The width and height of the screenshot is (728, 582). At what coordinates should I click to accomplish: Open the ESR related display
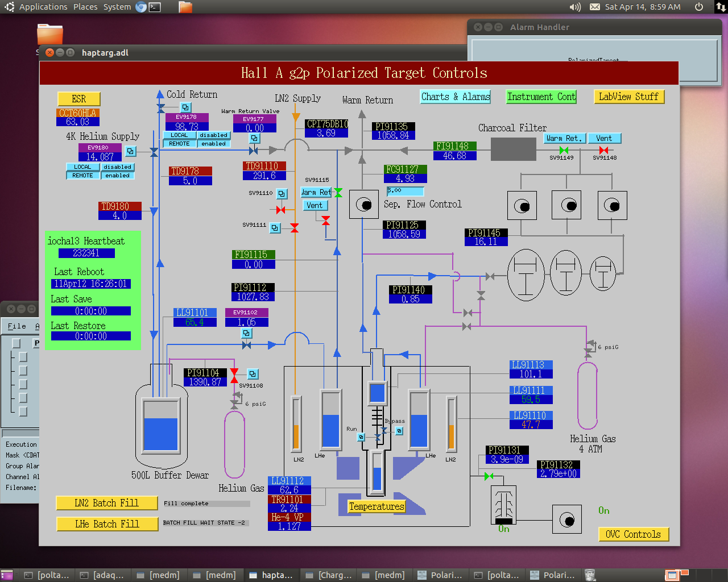[x=79, y=99]
